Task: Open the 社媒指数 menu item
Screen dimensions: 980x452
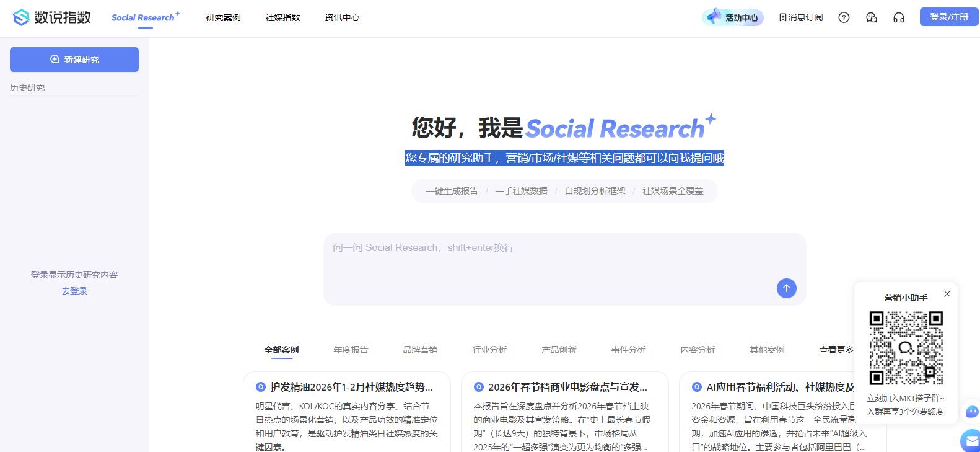Action: click(282, 17)
